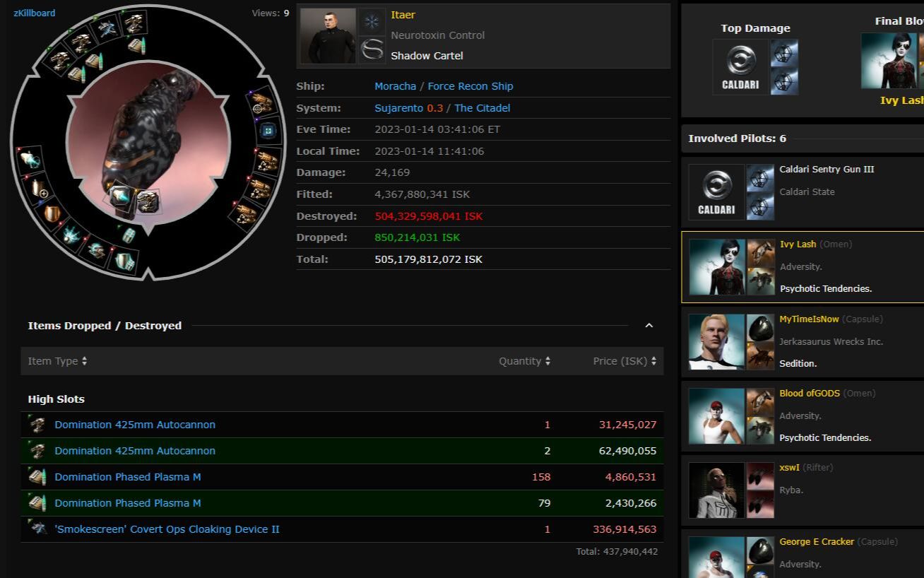Open the Jerkasaurus Wrecks Inc. corporation link
Screen dimensions: 924x578
click(x=831, y=342)
